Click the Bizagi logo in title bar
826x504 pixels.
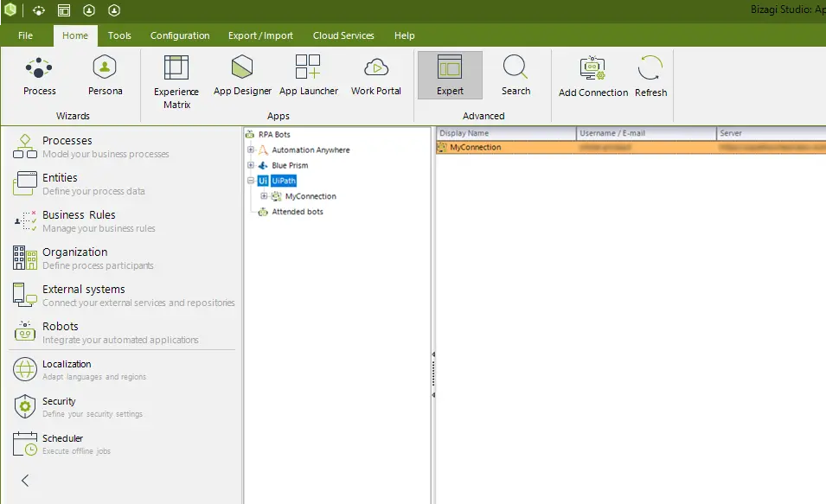10,10
